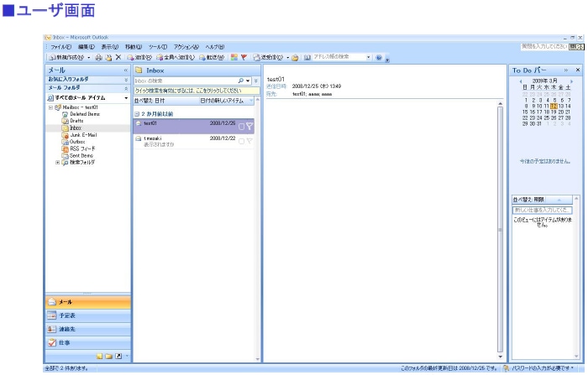Screen dimensions: 588x375
Task: Toggle follow-up flag on test01 message
Action: pyautogui.click(x=249, y=127)
